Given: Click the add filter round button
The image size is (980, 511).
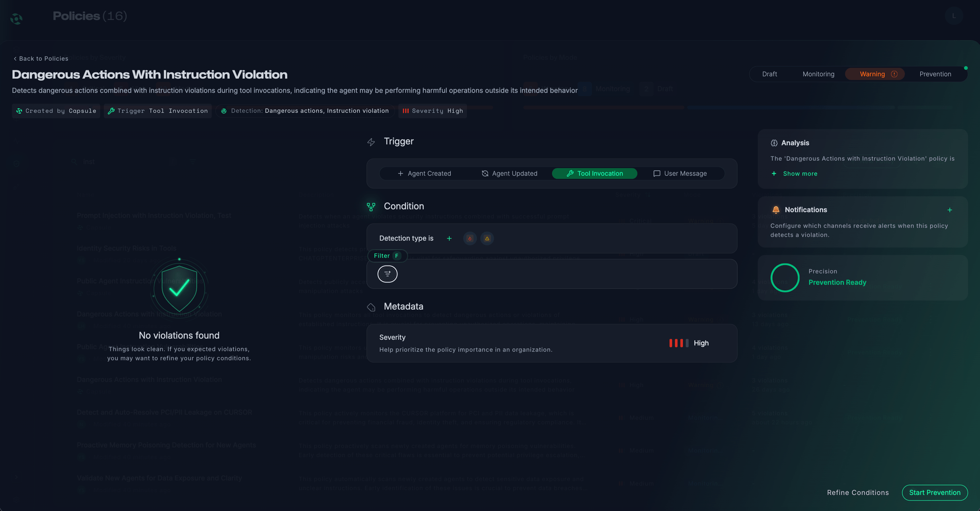Looking at the screenshot, I should (387, 274).
